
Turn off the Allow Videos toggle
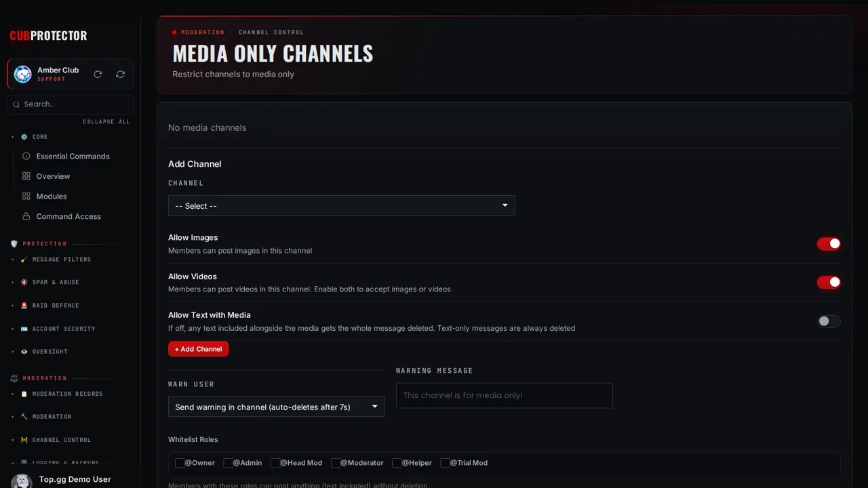(829, 283)
